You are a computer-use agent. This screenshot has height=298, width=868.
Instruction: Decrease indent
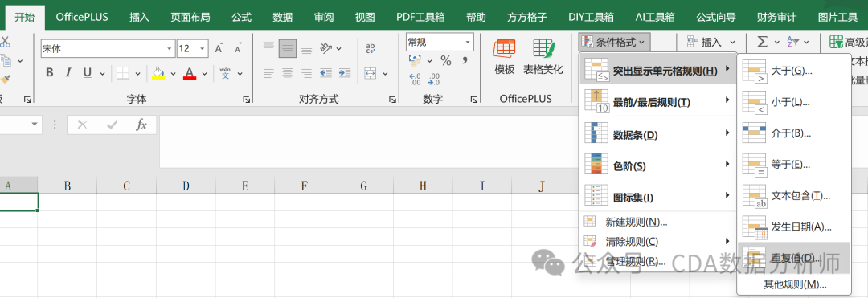[325, 73]
